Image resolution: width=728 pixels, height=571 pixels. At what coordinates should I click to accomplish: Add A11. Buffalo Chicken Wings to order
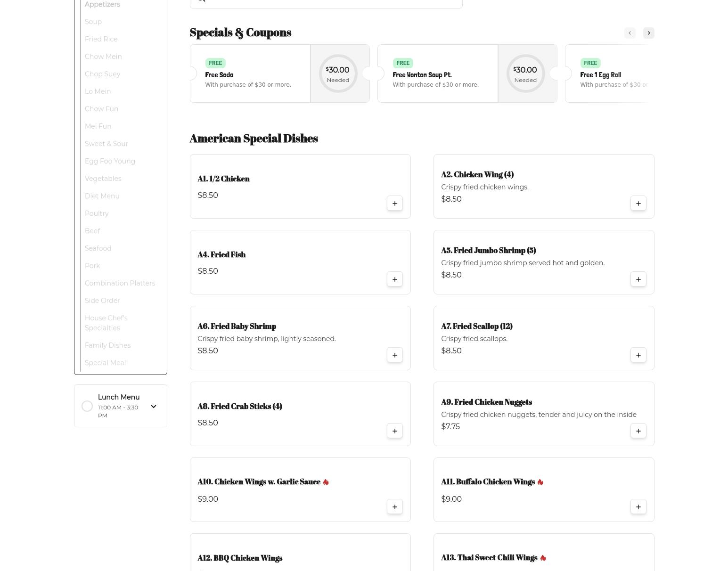click(x=638, y=507)
